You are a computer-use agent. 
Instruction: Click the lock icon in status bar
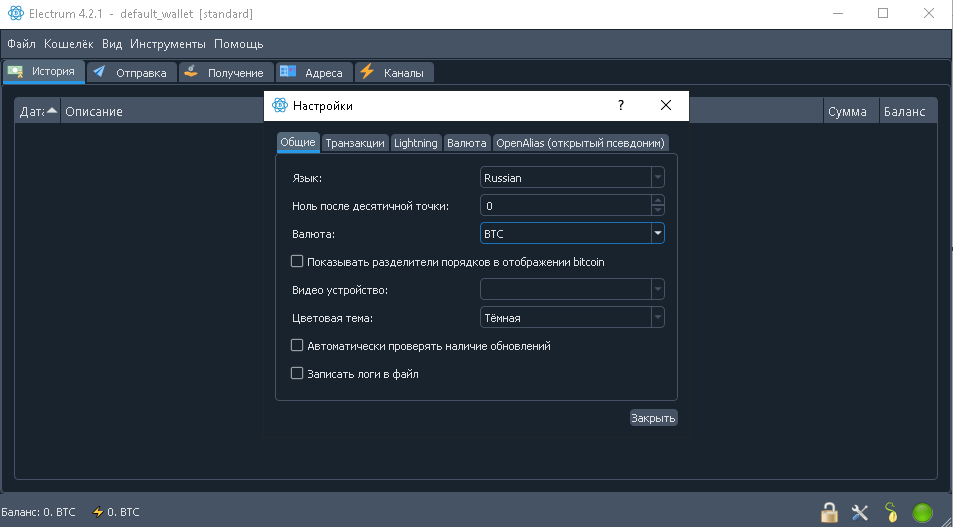pyautogui.click(x=829, y=513)
